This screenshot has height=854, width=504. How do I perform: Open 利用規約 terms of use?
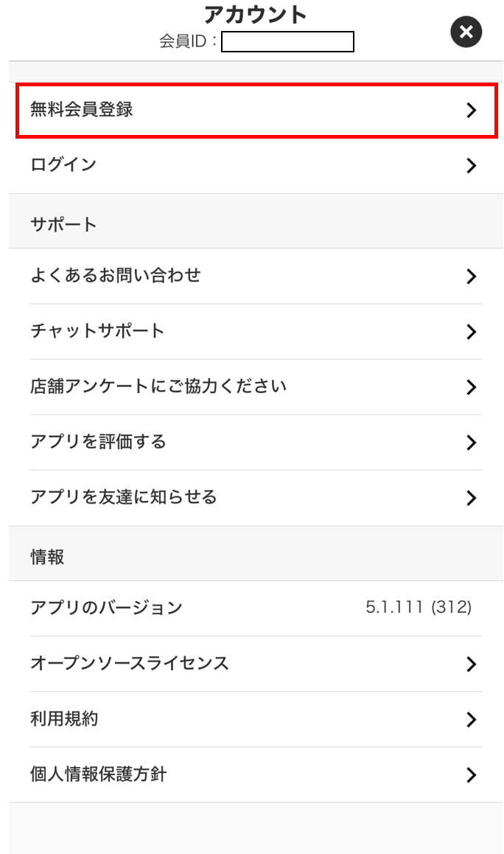64,719
